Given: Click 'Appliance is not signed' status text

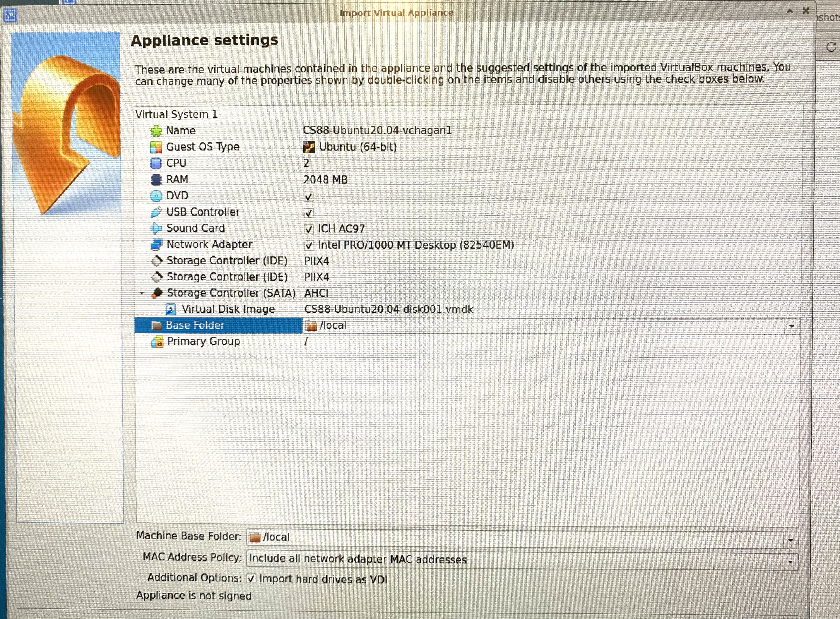Looking at the screenshot, I should click(194, 596).
